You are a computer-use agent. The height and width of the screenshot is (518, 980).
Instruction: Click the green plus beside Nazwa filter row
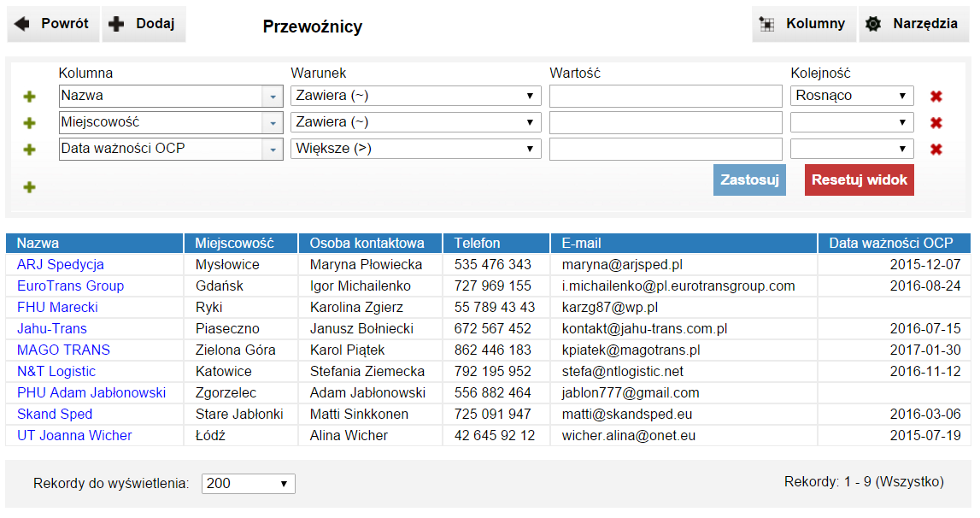(x=29, y=97)
